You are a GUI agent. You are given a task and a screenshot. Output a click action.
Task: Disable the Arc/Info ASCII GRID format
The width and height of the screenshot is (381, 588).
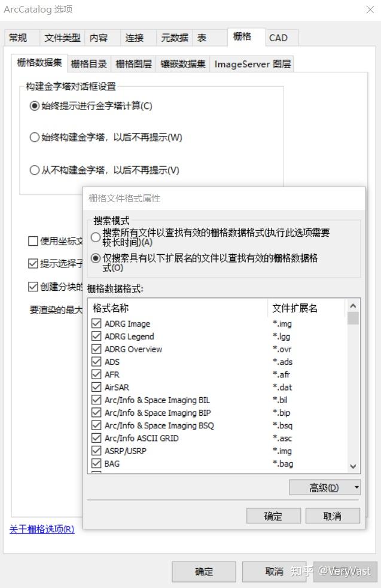[96, 438]
